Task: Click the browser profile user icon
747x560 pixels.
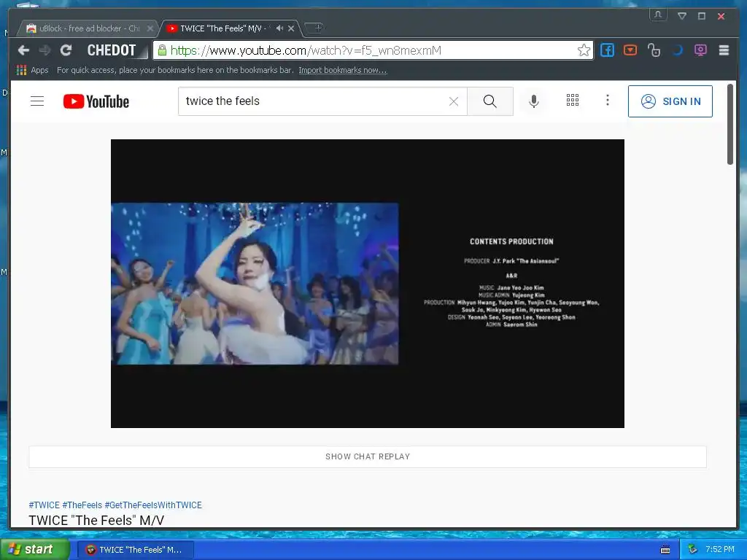Action: (658, 15)
